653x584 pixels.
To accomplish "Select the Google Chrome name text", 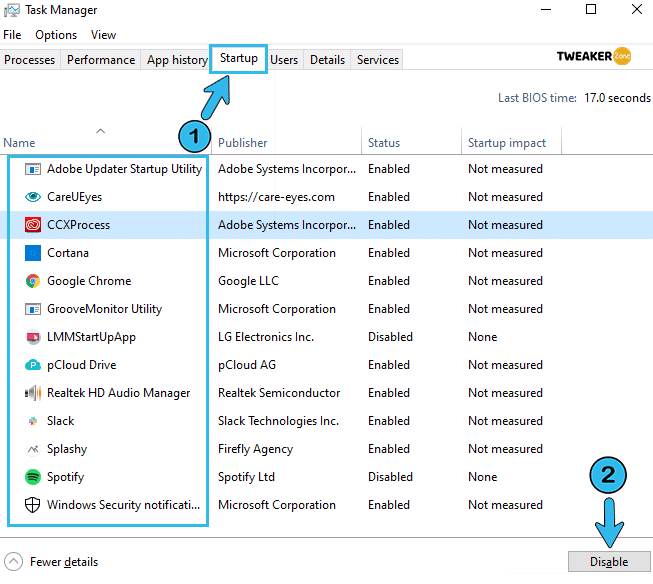I will (89, 281).
